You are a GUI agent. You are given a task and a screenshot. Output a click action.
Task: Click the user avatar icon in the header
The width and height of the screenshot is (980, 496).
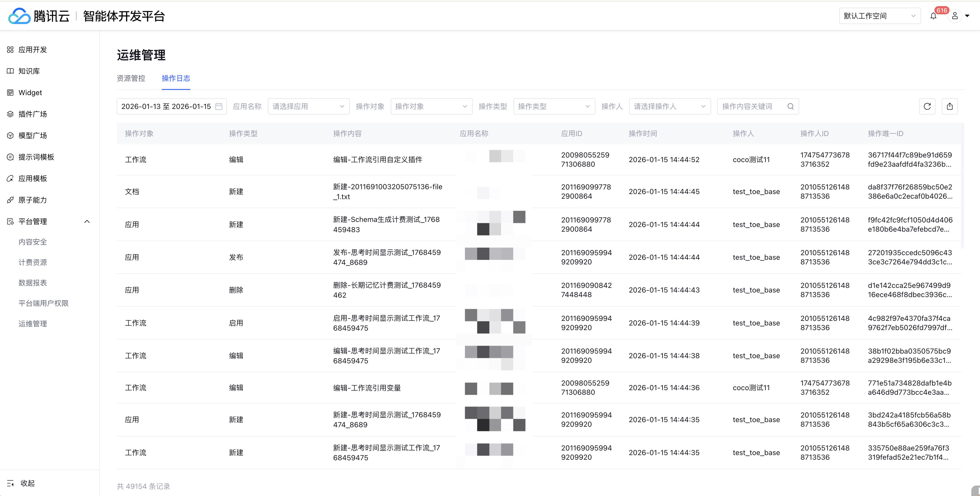point(954,16)
